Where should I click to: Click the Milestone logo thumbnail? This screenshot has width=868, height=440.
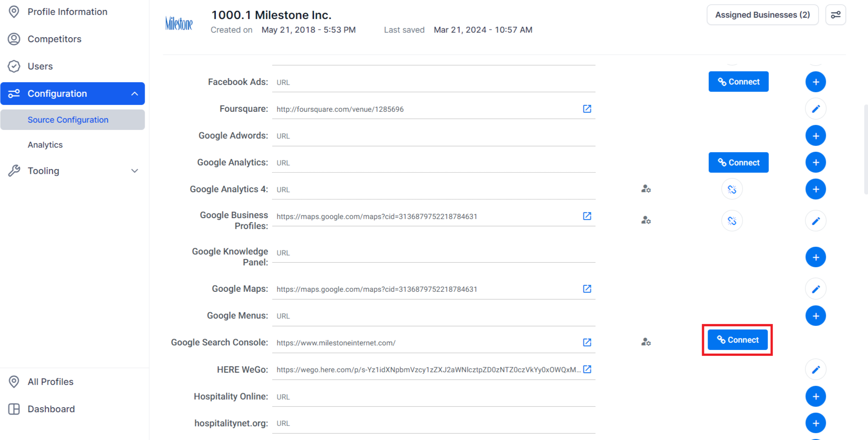click(179, 23)
